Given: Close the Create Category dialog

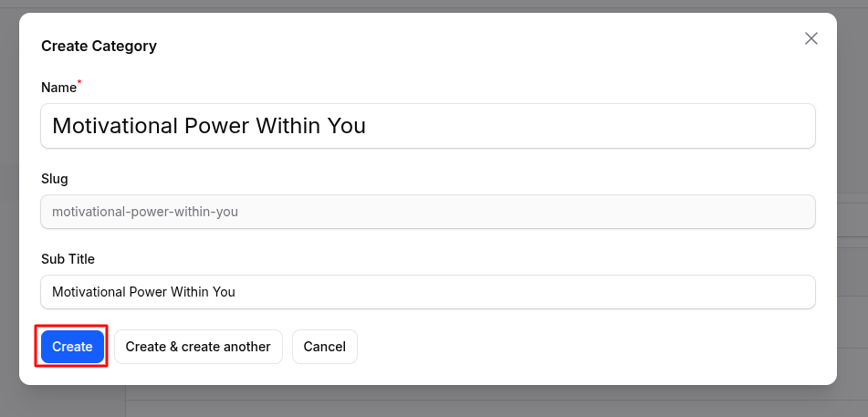Looking at the screenshot, I should [x=810, y=38].
